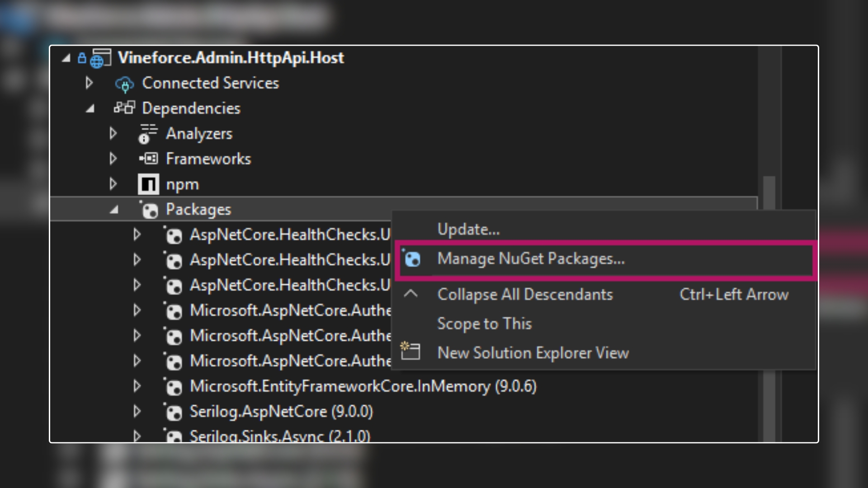Expand the Microsoft.EntityFrameworkCore.InMemory package
The width and height of the screenshot is (868, 488).
(x=137, y=386)
